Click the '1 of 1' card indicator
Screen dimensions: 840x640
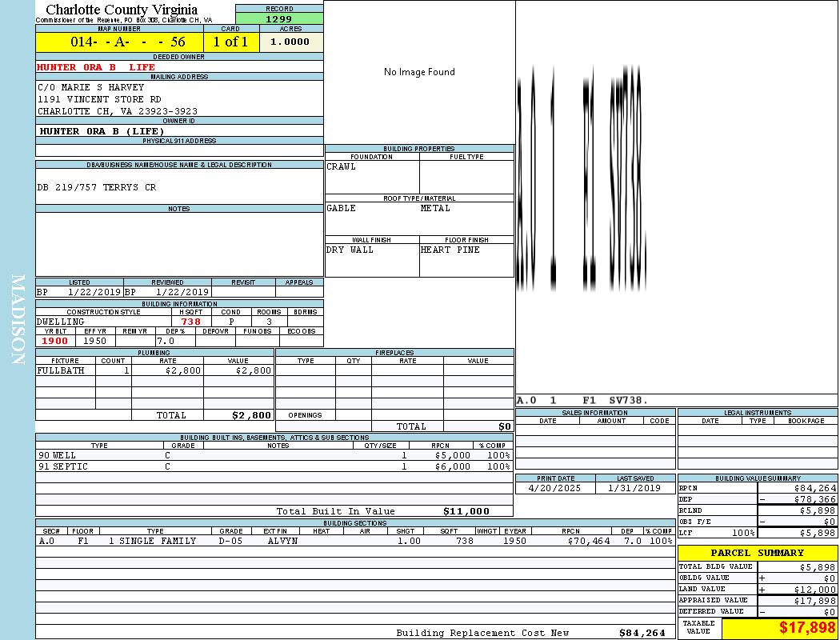point(230,42)
